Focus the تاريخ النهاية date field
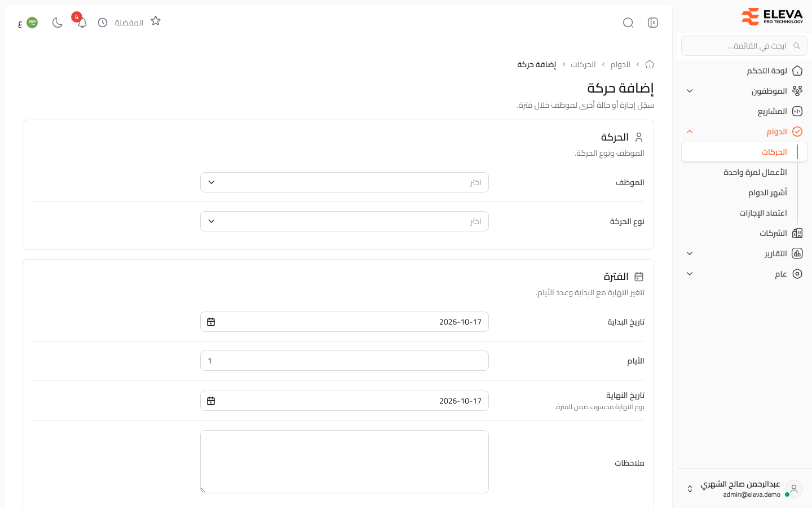The height and width of the screenshot is (508, 812). click(345, 401)
